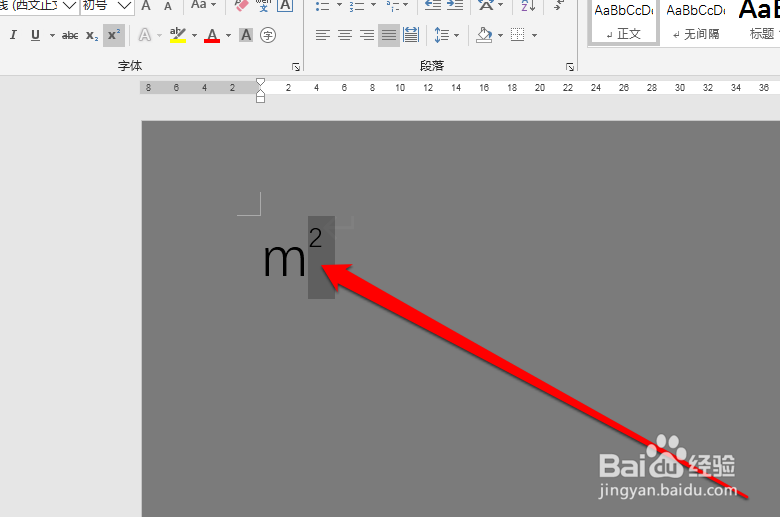Viewport: 780px width, 517px height.
Task: Justify text alignment
Action: (x=389, y=35)
